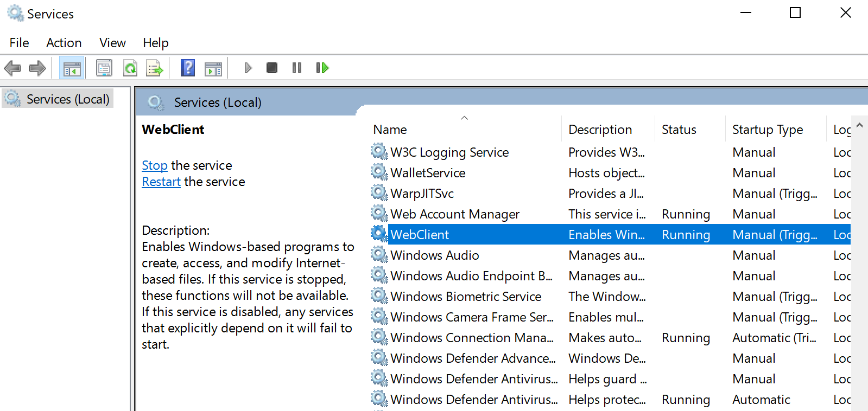Click the scrollbar up arrow in list
The height and width of the screenshot is (411, 868).
click(859, 125)
